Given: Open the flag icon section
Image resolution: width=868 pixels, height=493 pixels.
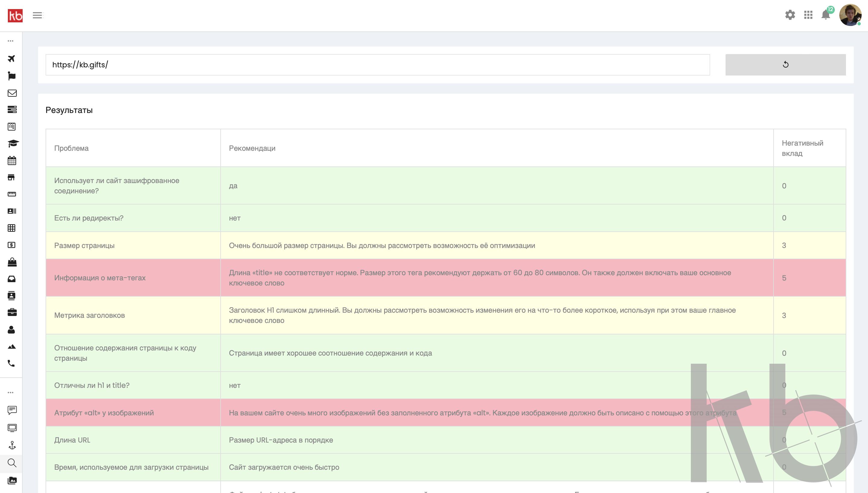Looking at the screenshot, I should tap(11, 76).
